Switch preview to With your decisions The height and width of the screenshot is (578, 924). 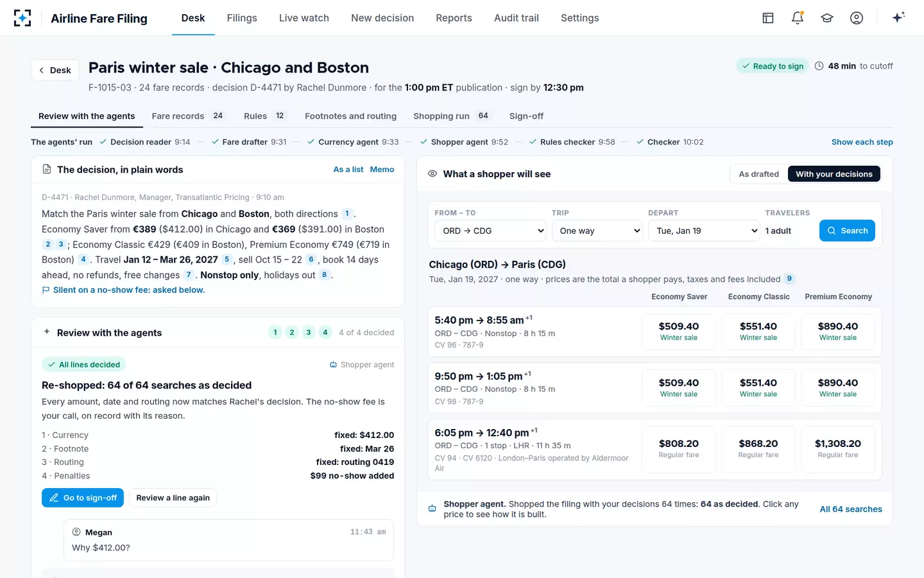pyautogui.click(x=834, y=174)
